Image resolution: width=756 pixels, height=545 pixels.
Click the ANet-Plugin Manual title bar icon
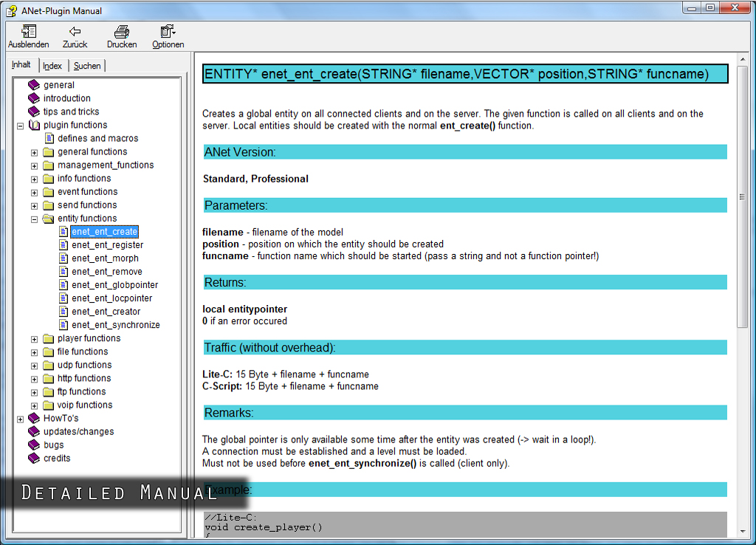coord(12,10)
